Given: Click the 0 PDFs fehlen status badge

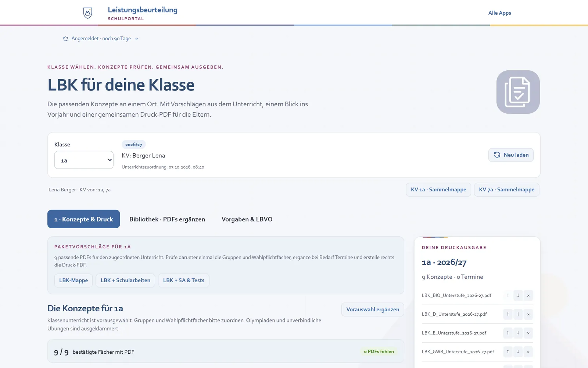Looking at the screenshot, I should coord(379,351).
